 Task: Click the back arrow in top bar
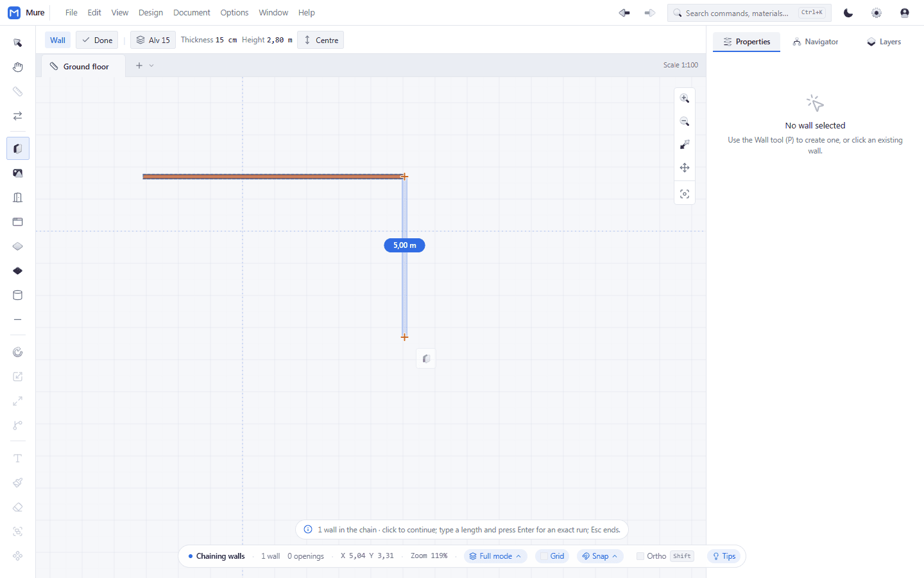tap(624, 13)
